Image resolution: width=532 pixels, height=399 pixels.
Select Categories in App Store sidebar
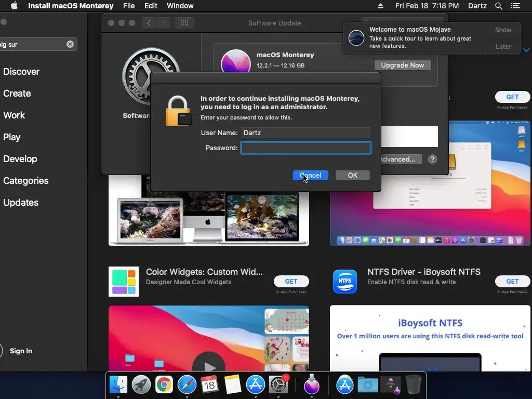(26, 180)
